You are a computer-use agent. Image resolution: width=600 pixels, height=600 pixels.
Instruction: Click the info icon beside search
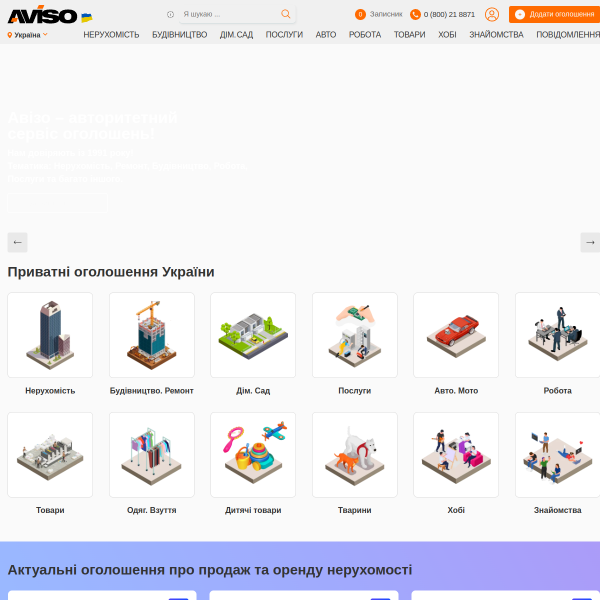point(170,15)
